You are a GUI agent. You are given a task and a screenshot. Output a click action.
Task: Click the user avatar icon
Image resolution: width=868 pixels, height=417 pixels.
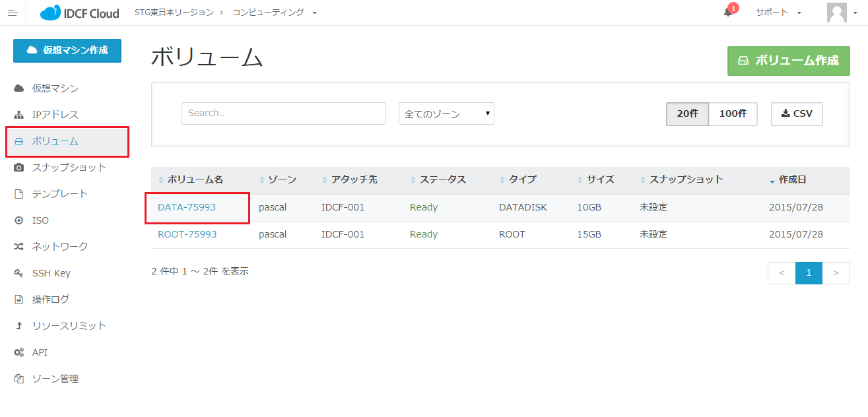[836, 13]
